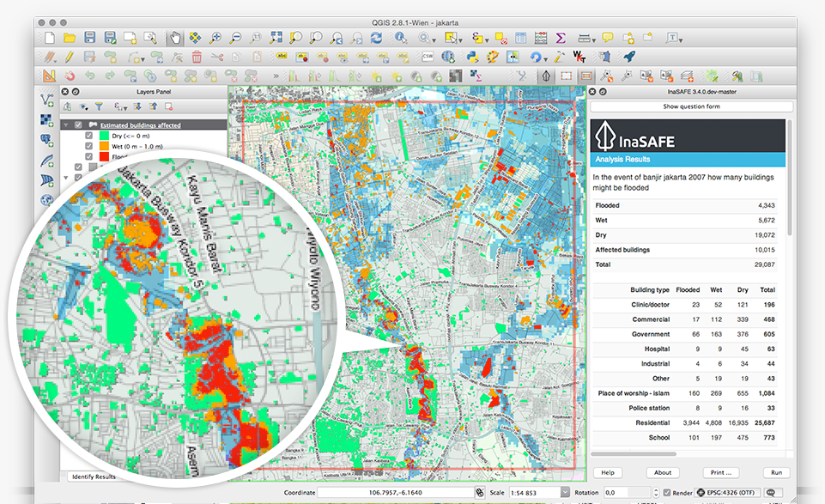The width and height of the screenshot is (825, 504).
Task: Toggle the InaSAFE dock tree icon
Action: pos(546,76)
